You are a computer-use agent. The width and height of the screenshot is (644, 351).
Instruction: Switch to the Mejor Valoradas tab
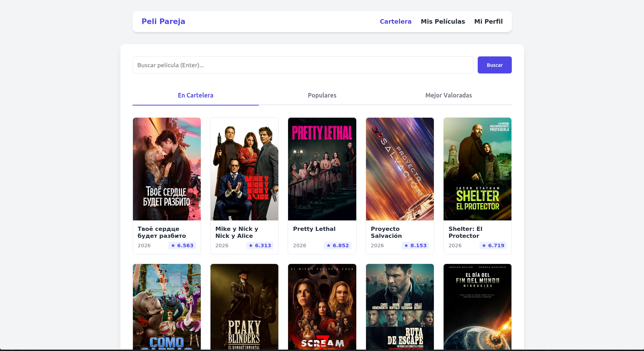point(449,95)
